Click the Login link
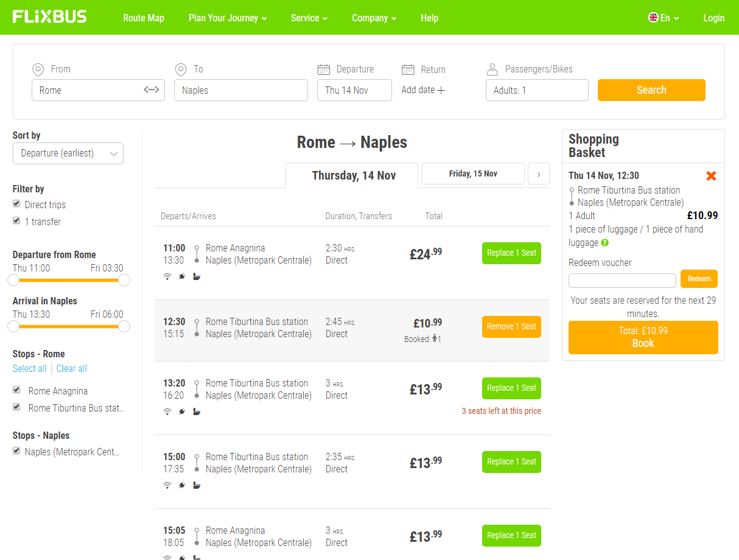Screen dimensions: 739x560 click(x=713, y=18)
